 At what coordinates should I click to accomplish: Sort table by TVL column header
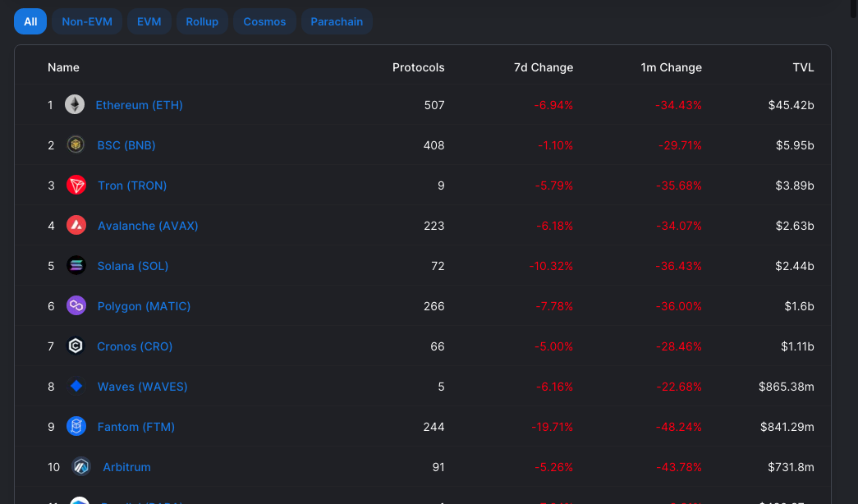(x=803, y=67)
